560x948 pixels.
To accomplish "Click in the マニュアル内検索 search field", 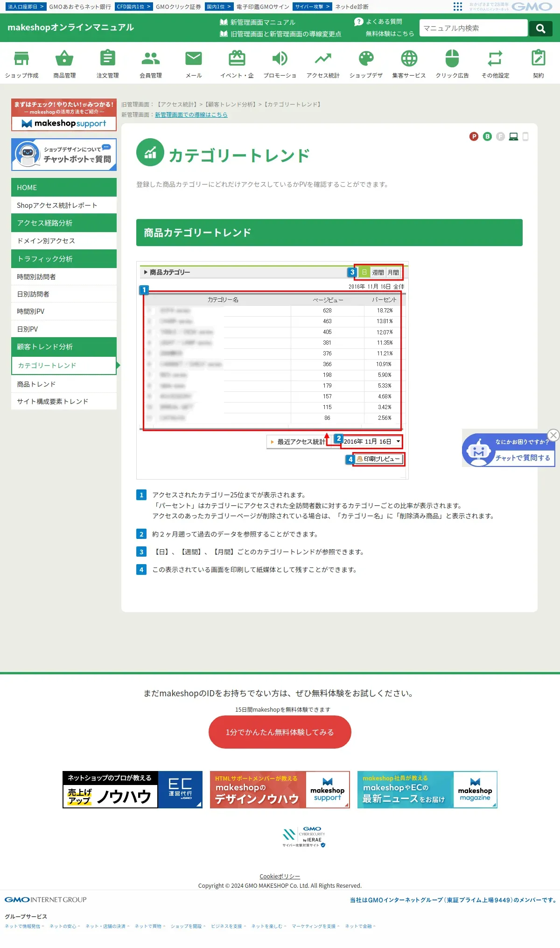I will tap(473, 28).
